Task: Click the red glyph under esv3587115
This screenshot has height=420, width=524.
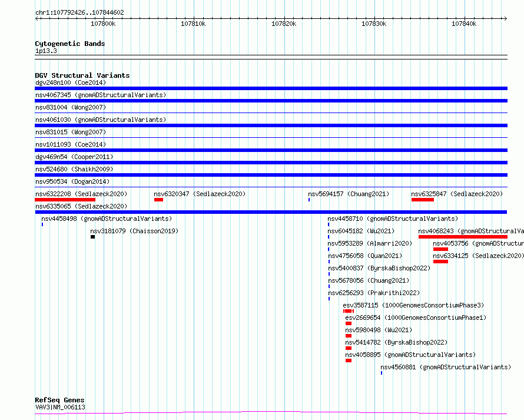Action: [x=348, y=311]
